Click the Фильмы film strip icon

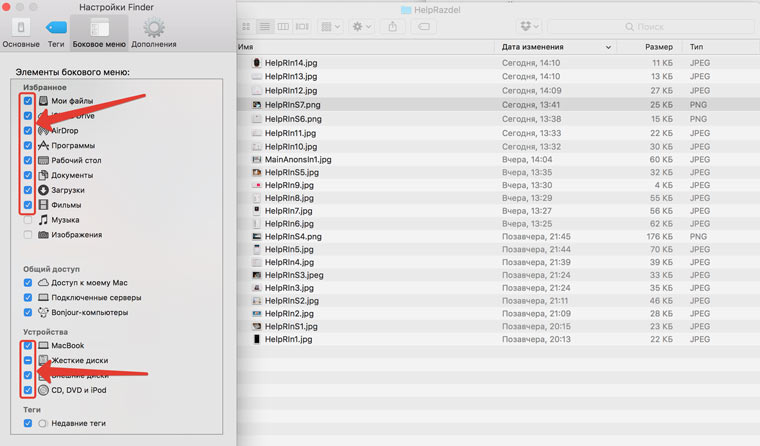[x=43, y=205]
